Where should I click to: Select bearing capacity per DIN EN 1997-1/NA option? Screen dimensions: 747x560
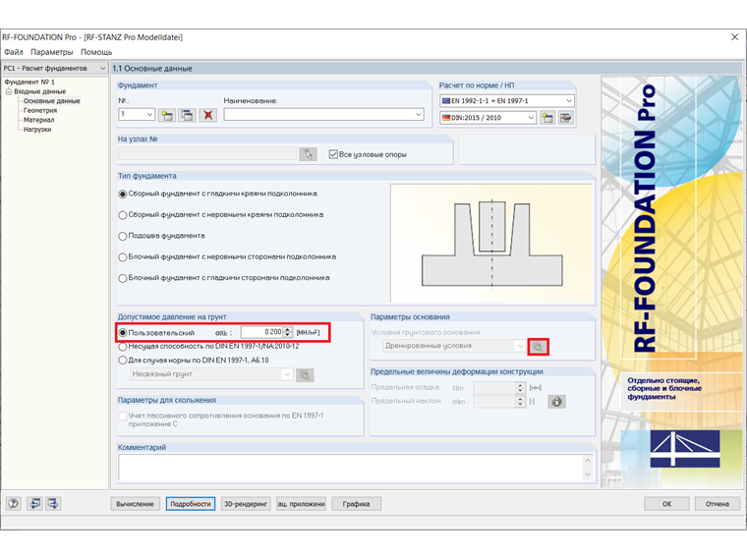[x=123, y=347]
